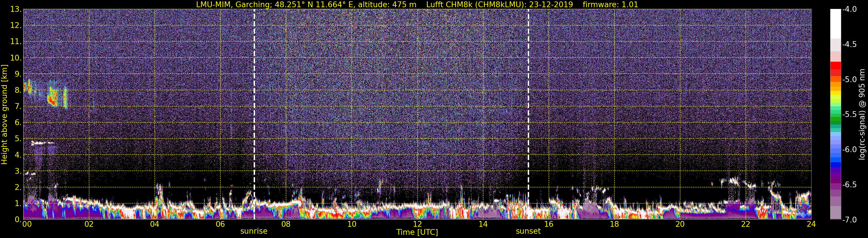Select the white dashed sunrise vertical line
Viewport: 868px width, 238px height.
click(x=254, y=101)
